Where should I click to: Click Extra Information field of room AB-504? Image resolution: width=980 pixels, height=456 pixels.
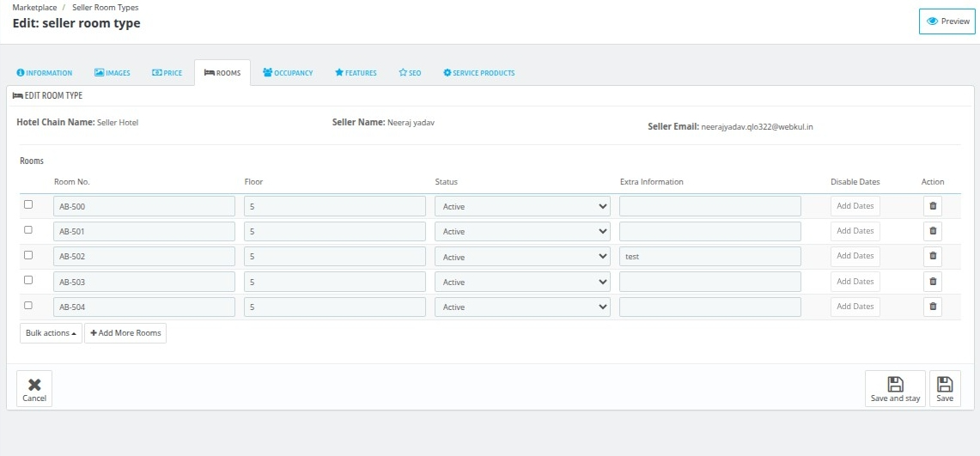[710, 307]
